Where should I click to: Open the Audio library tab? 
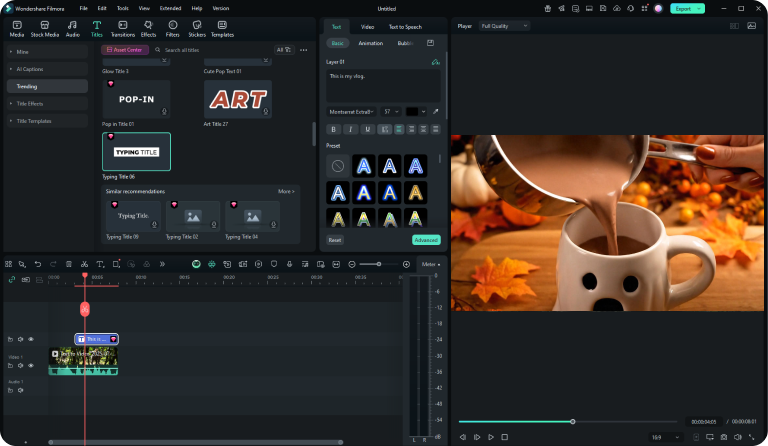coord(72,28)
